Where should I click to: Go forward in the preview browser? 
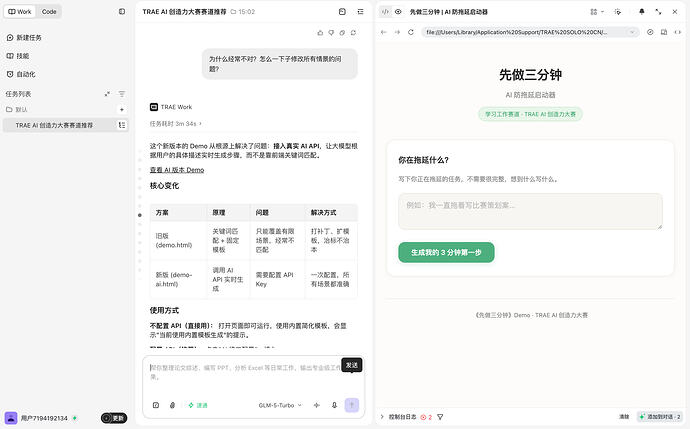point(397,32)
